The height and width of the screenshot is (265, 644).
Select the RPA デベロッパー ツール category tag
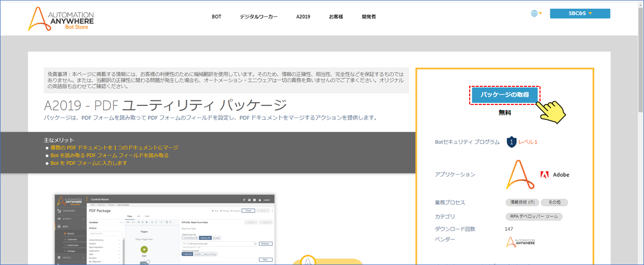tap(534, 217)
